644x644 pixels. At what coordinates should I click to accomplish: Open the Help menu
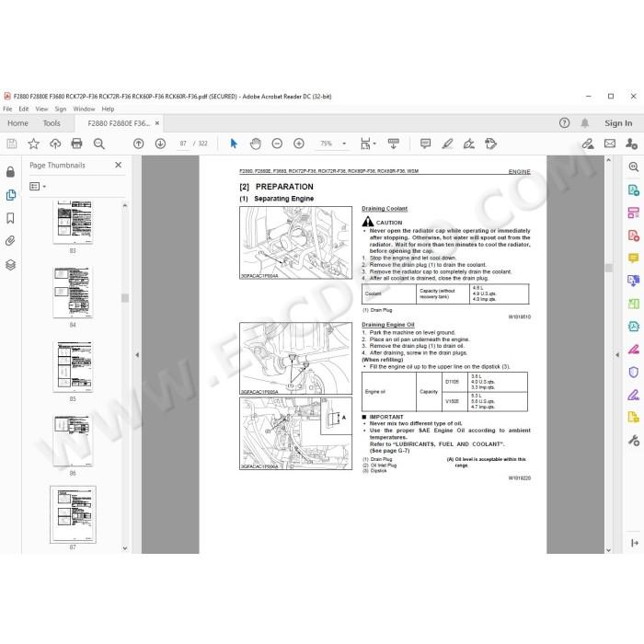coord(108,109)
